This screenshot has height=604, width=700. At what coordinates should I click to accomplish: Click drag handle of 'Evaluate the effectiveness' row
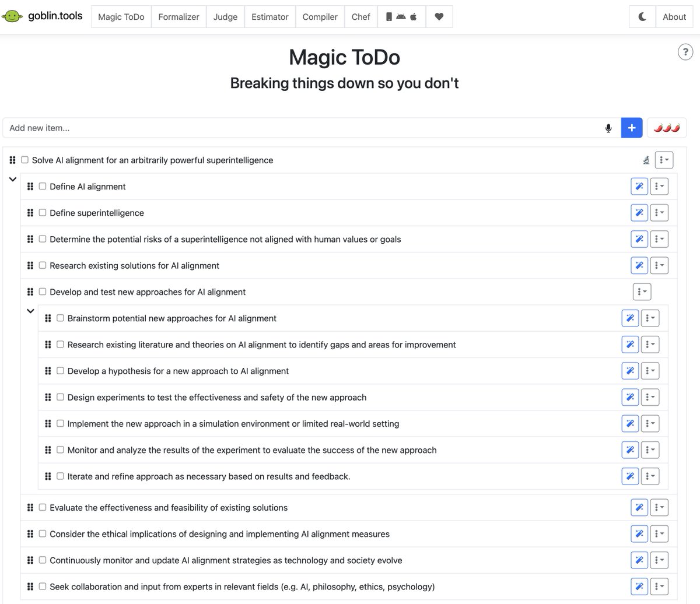pyautogui.click(x=30, y=508)
